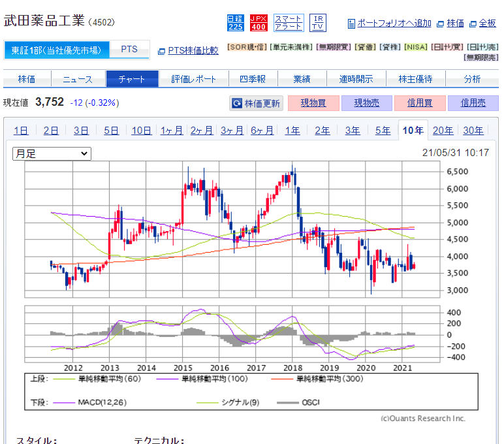Open the 株価 navigation tab
Screen dimensions: 504x444
click(27, 79)
